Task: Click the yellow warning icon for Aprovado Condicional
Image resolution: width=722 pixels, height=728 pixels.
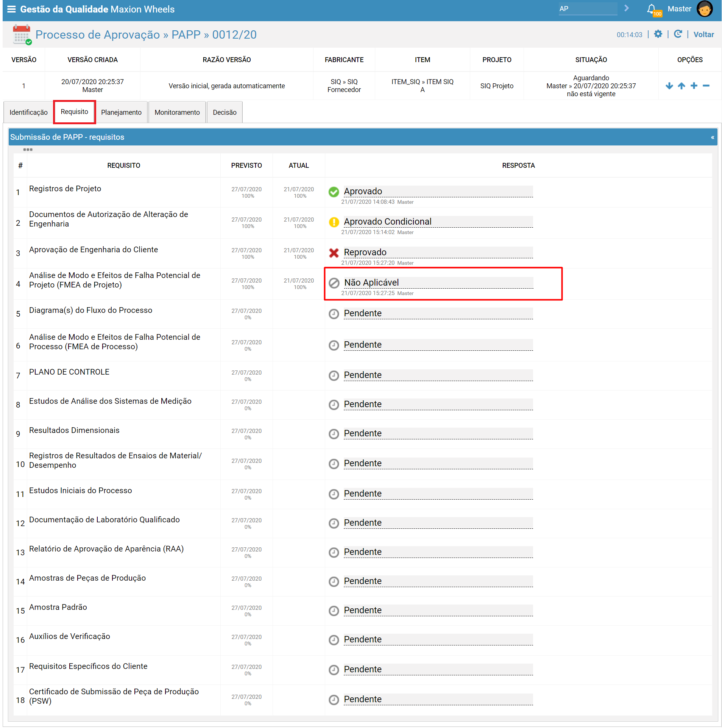Action: point(334,222)
